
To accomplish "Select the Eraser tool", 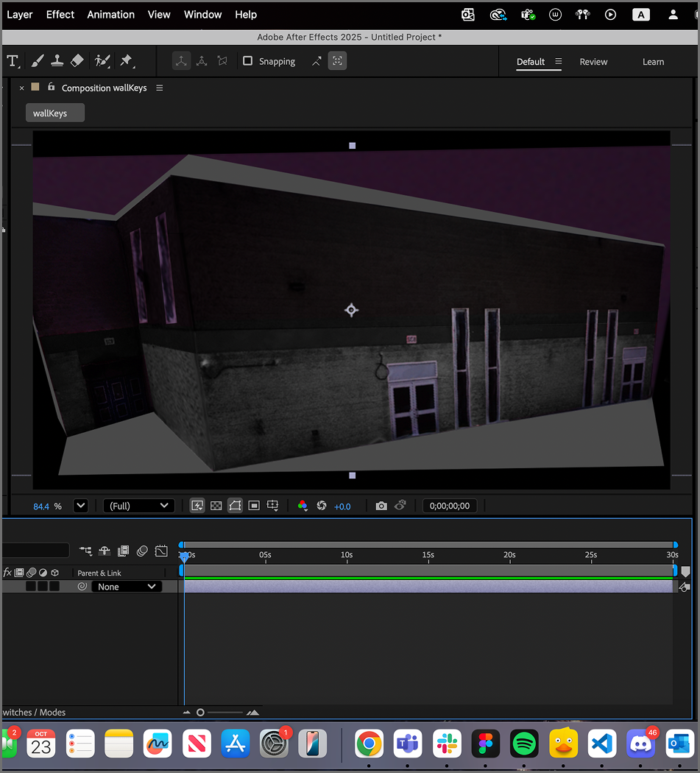I will point(77,60).
